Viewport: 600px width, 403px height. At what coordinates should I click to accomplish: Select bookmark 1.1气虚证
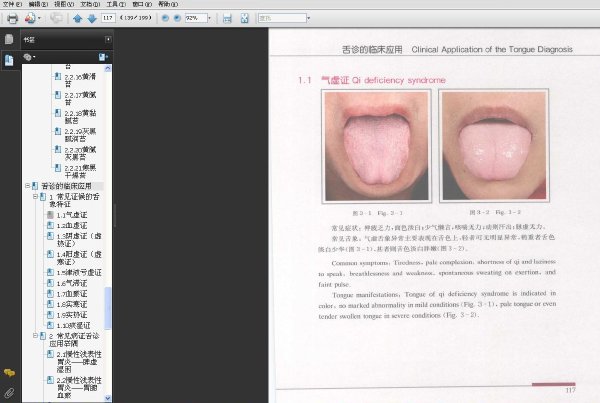tap(72, 215)
